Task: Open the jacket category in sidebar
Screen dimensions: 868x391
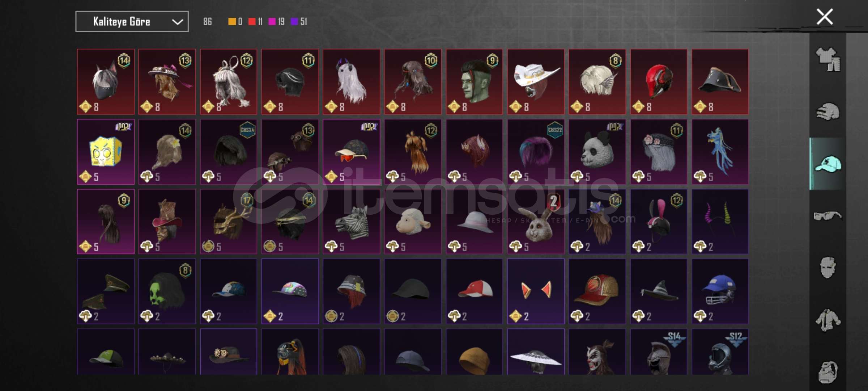Action: click(827, 320)
